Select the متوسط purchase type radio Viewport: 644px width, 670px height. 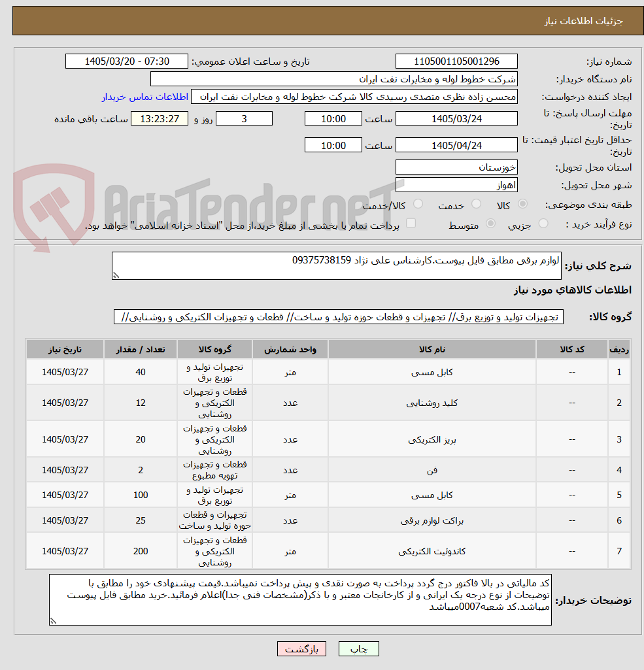490,224
